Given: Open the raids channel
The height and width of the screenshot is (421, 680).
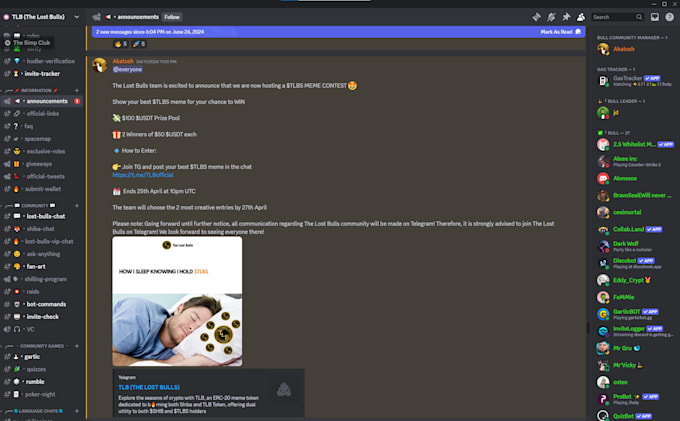Looking at the screenshot, I should [42, 291].
